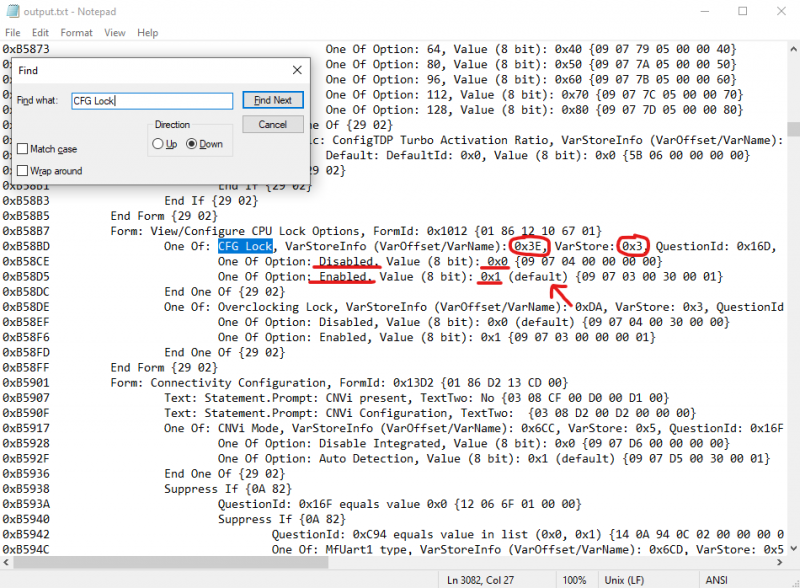The width and height of the screenshot is (800, 588).
Task: Open the Format menu
Action: click(76, 32)
